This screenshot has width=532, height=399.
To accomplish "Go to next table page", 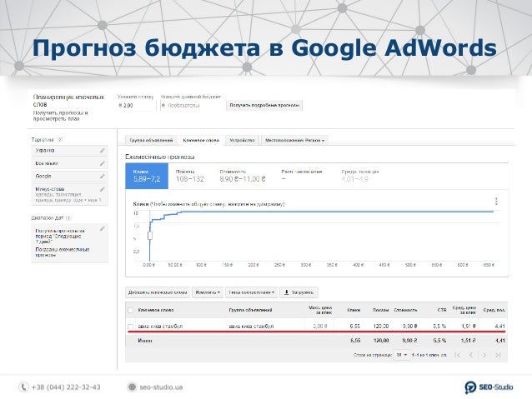I will click(x=484, y=355).
